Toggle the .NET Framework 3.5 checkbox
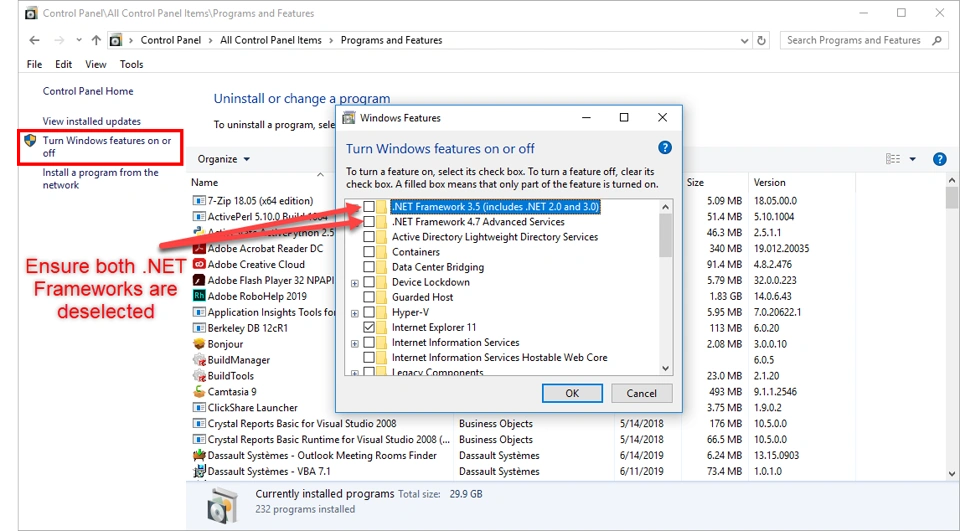The width and height of the screenshot is (960, 531). click(x=369, y=206)
